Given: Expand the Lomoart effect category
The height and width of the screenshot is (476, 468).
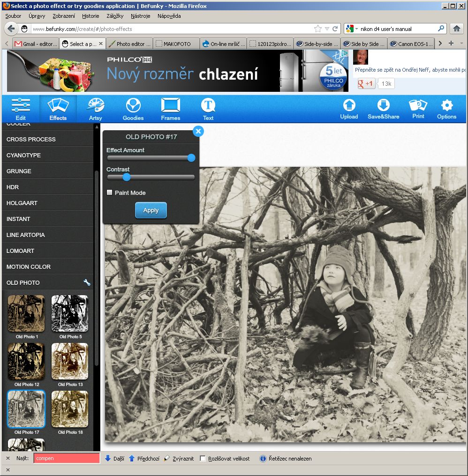Looking at the screenshot, I should 20,251.
